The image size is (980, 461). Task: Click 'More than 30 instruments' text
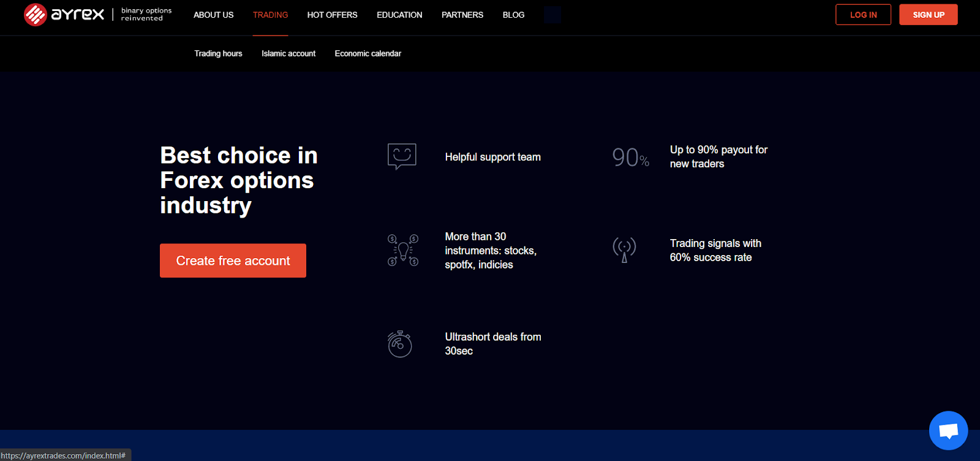(491, 251)
